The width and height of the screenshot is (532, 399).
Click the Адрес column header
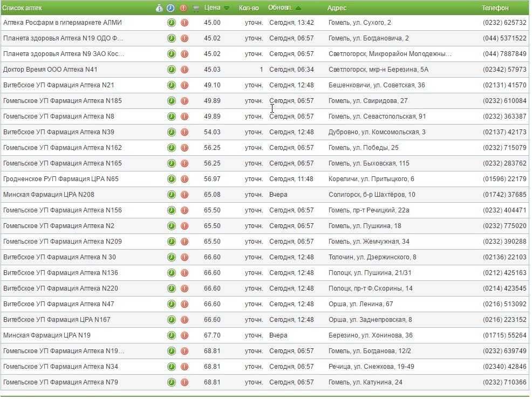337,8
